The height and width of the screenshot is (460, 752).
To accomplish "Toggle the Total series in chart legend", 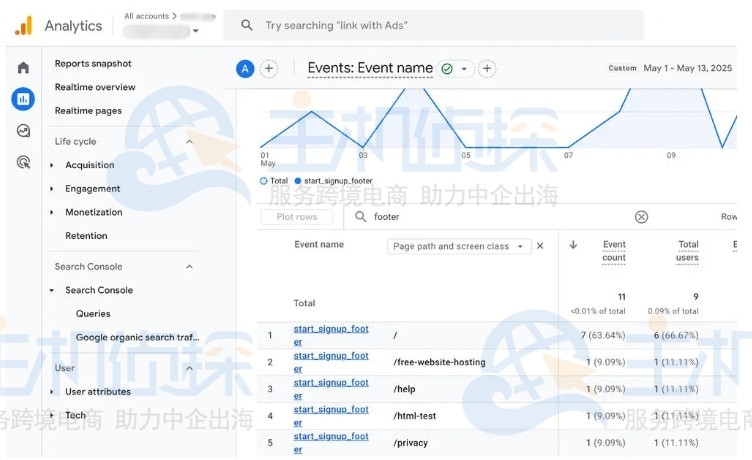I will pos(274,181).
